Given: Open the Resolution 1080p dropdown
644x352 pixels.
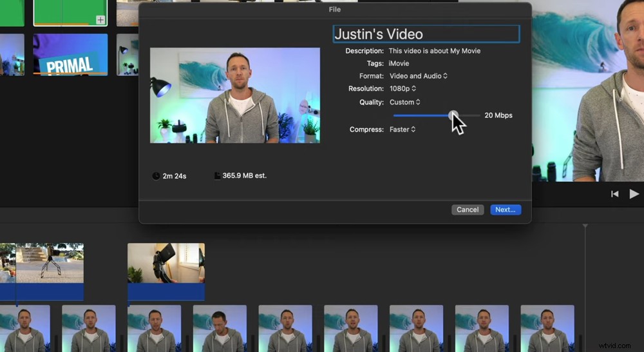Looking at the screenshot, I should click(x=402, y=88).
